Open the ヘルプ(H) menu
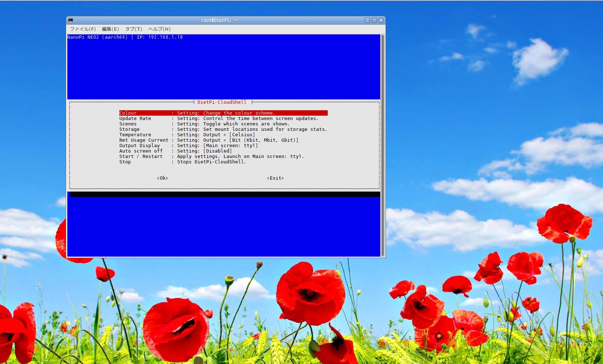Screen dimensions: 603x364 159,29
